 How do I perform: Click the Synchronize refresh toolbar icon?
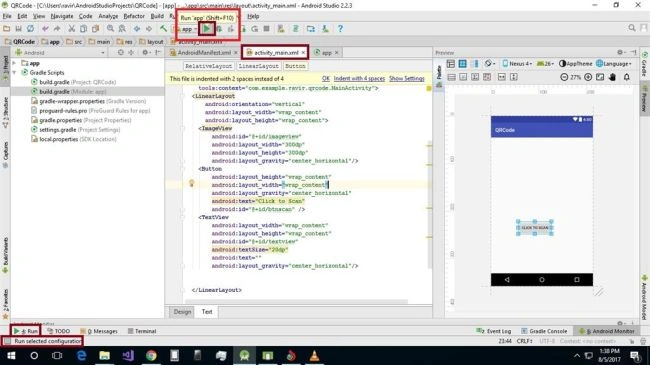coord(30,29)
